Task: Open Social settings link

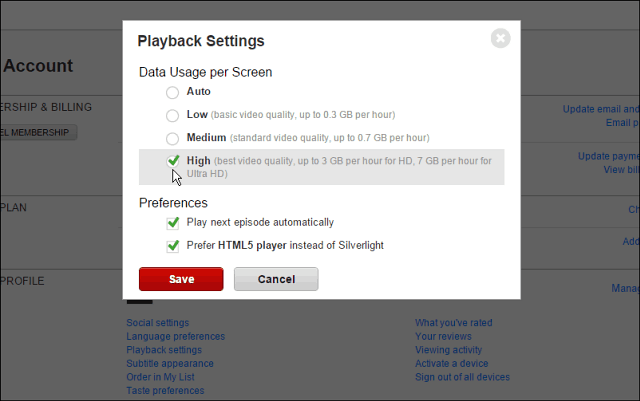Action: click(x=158, y=323)
